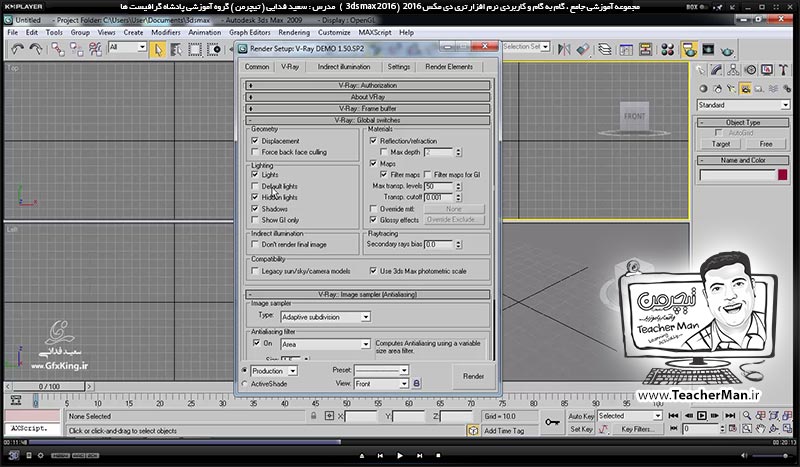Open the View Front dropdown
The image size is (800, 467).
coord(381,383)
